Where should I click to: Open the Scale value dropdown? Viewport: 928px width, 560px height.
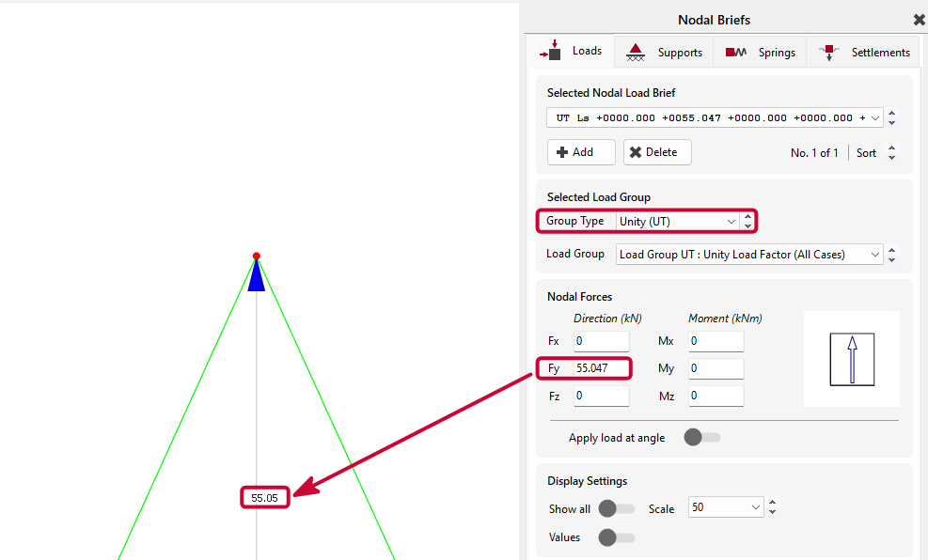tap(726, 507)
